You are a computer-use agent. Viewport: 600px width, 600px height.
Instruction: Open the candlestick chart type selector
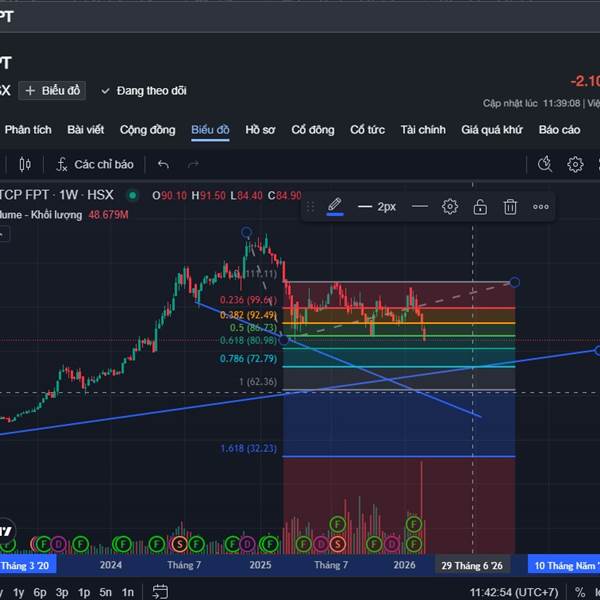pos(25,165)
